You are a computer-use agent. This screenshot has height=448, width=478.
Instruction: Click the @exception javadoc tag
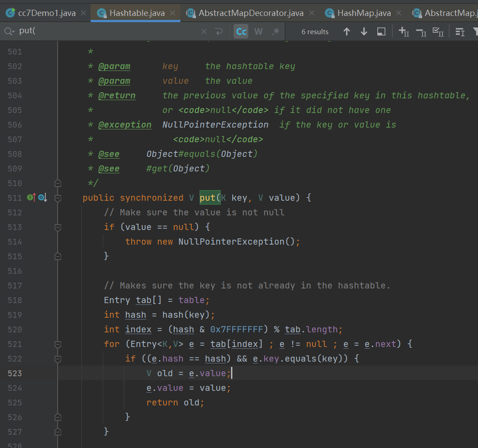pos(125,125)
